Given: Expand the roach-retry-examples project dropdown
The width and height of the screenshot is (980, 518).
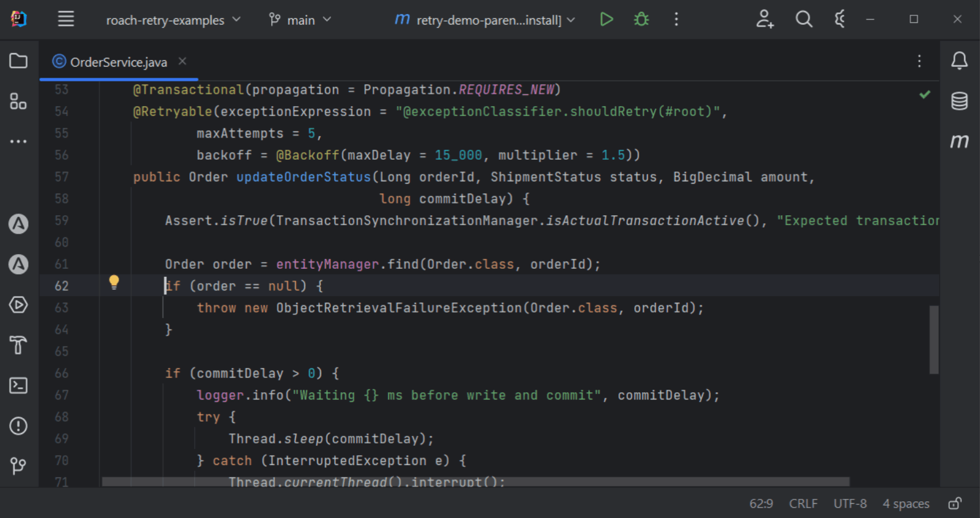Looking at the screenshot, I should point(173,20).
